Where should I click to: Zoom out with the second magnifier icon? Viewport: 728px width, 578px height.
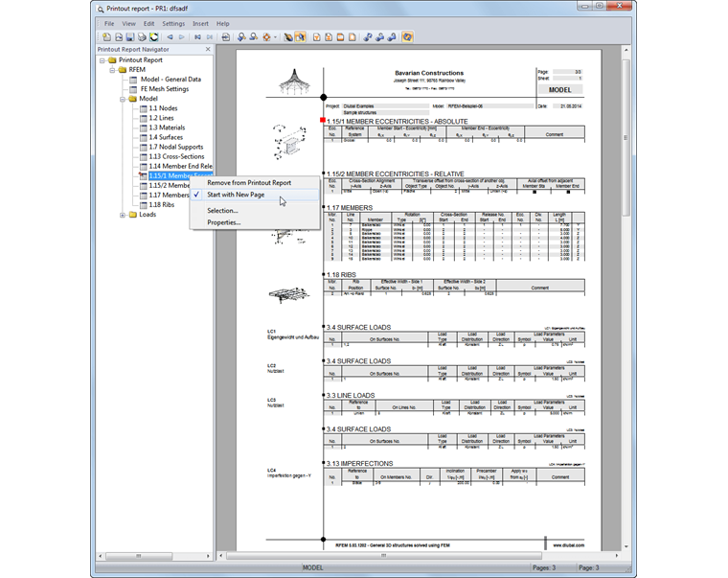(x=254, y=37)
